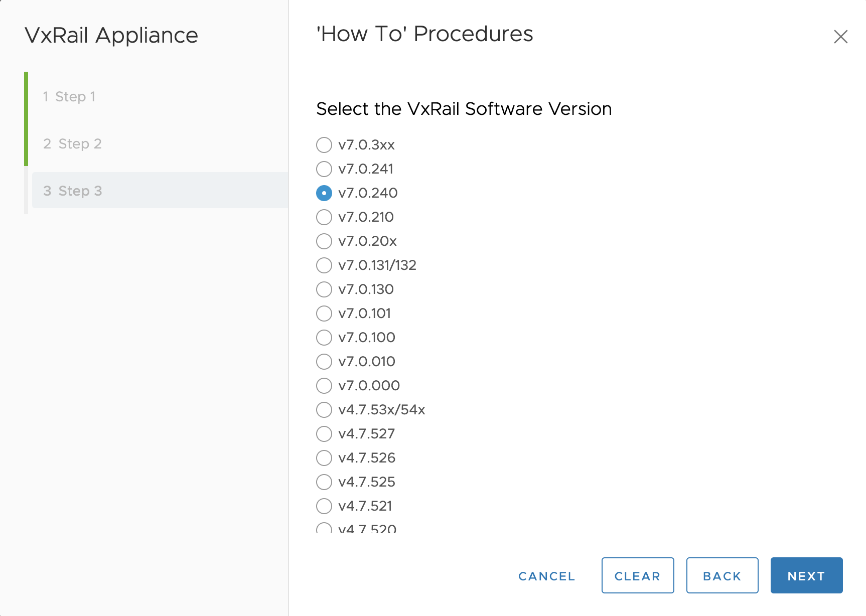Viewport: 866px width, 616px height.
Task: Select version v4.7.527
Action: point(324,434)
